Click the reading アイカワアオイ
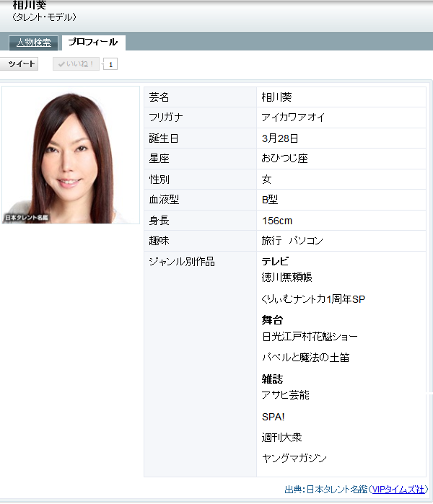The image size is (433, 504). pos(293,118)
